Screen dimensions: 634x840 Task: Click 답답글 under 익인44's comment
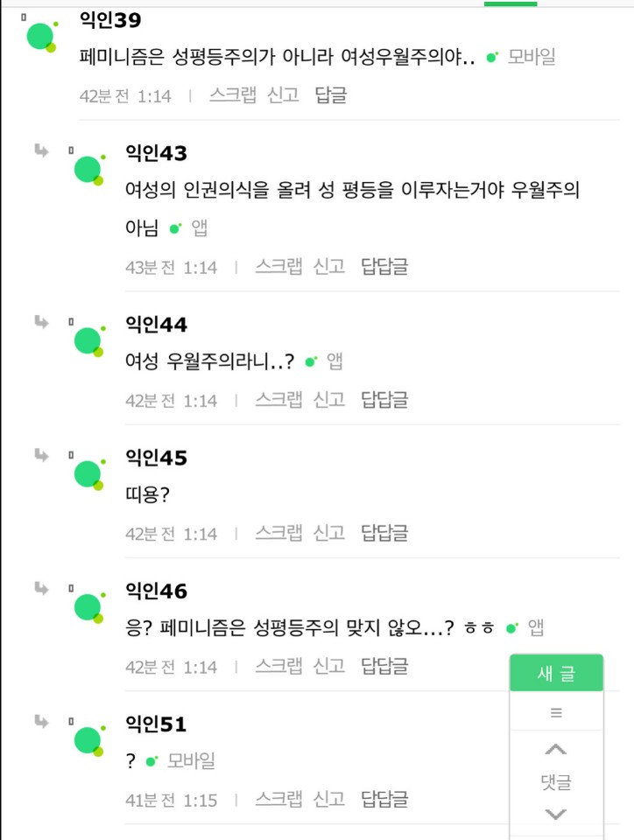point(384,400)
